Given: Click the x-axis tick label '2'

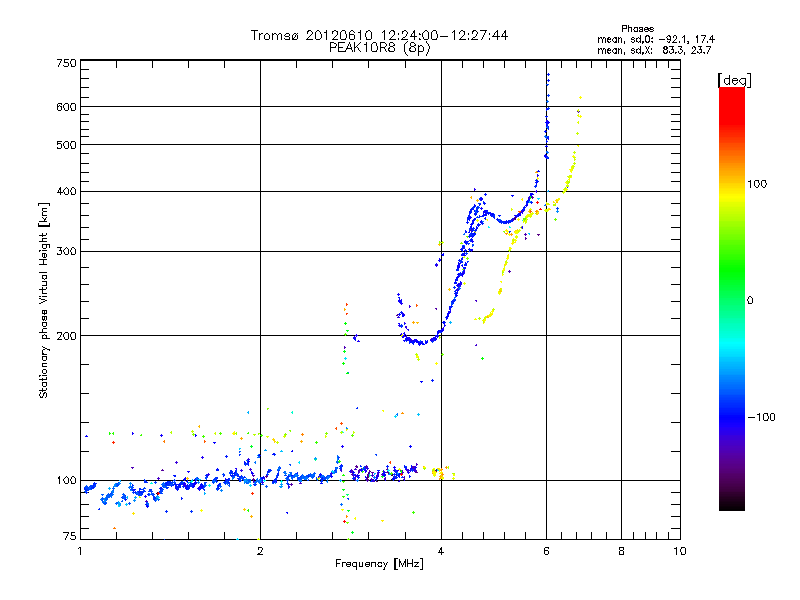Looking at the screenshot, I should (x=260, y=551).
